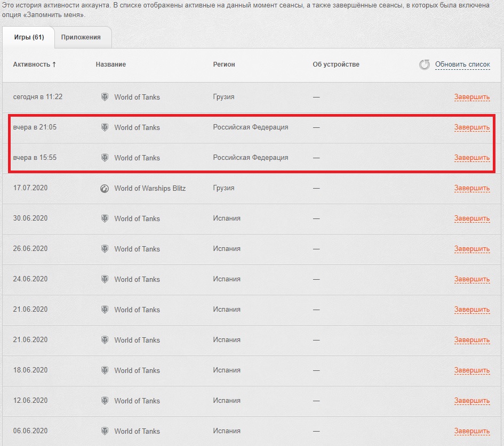Click World of Tanks name in 15:55 row
Viewport: 504px width, 446px height.
coord(137,158)
